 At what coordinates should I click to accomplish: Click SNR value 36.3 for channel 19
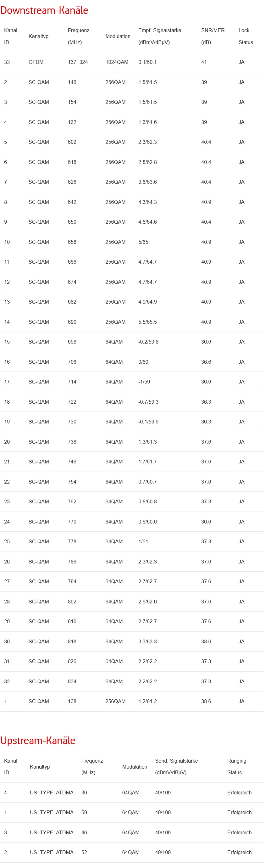[206, 422]
